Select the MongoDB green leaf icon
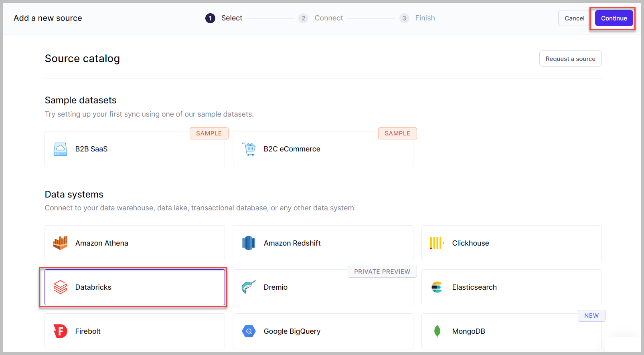Screen dimensions: 644x355 point(437,331)
